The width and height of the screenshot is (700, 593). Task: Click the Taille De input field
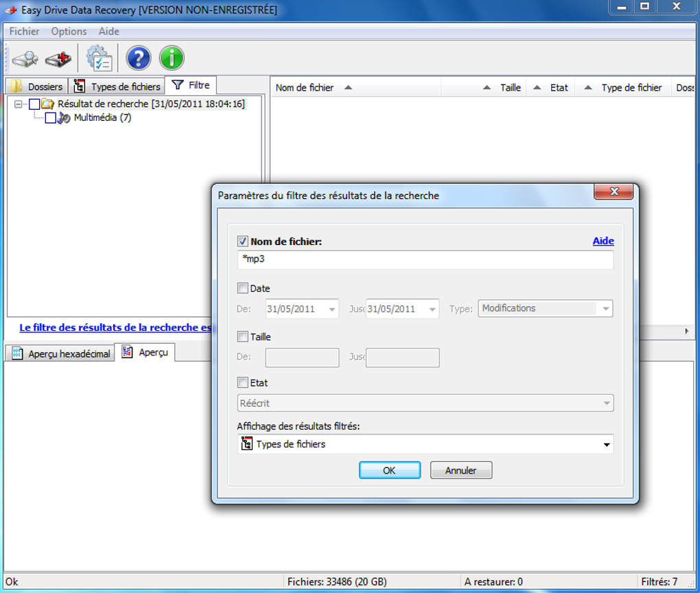click(x=302, y=358)
